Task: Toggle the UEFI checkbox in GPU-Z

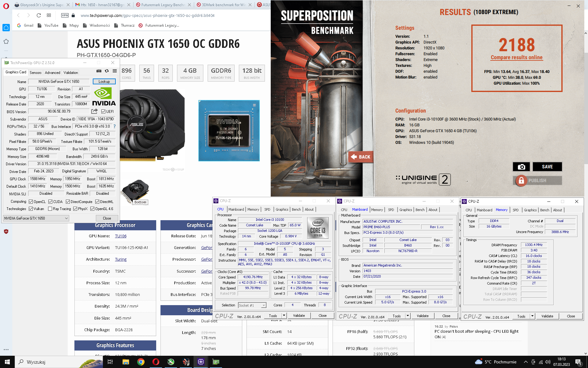Action: point(103,112)
